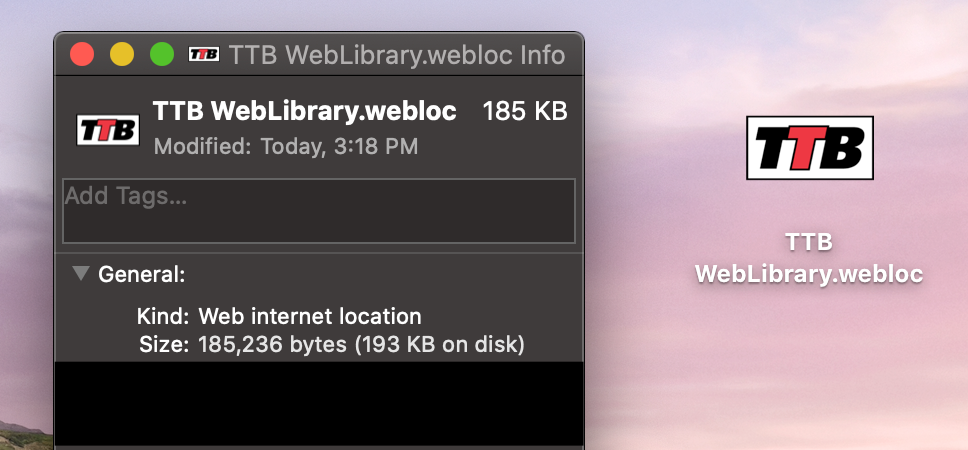This screenshot has width=968, height=450.
Task: Minimize the Info window with yellow button
Action: pos(121,54)
